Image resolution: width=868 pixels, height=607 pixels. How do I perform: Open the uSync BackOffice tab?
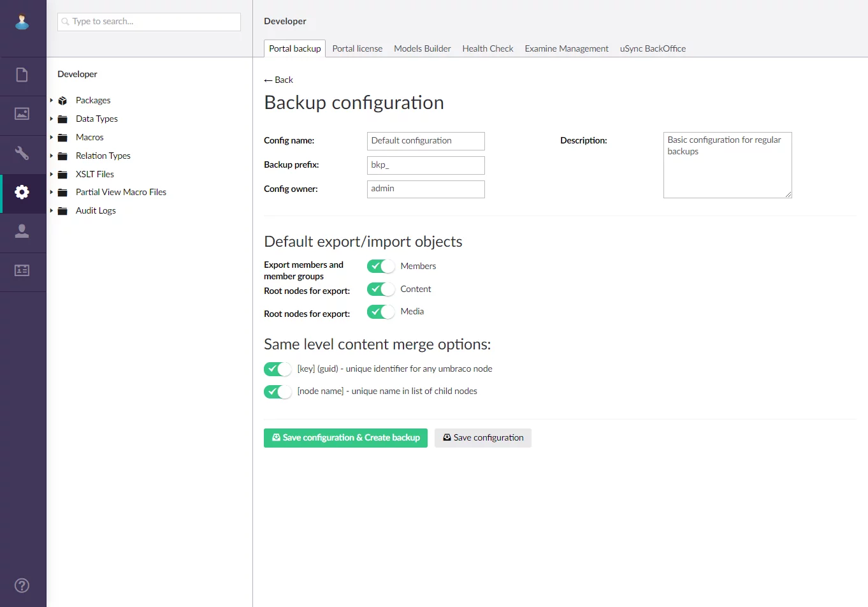pos(653,48)
